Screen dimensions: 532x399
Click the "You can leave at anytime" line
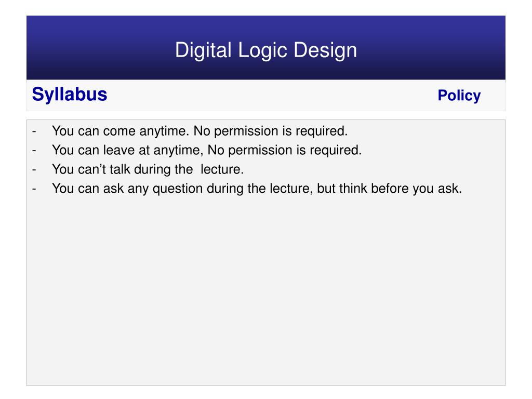[x=207, y=150]
